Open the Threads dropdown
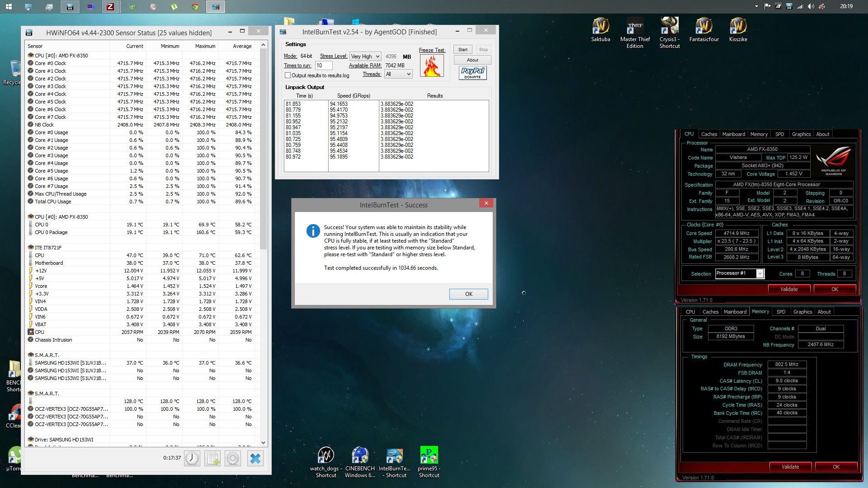This screenshot has height=488, width=868. coord(398,74)
